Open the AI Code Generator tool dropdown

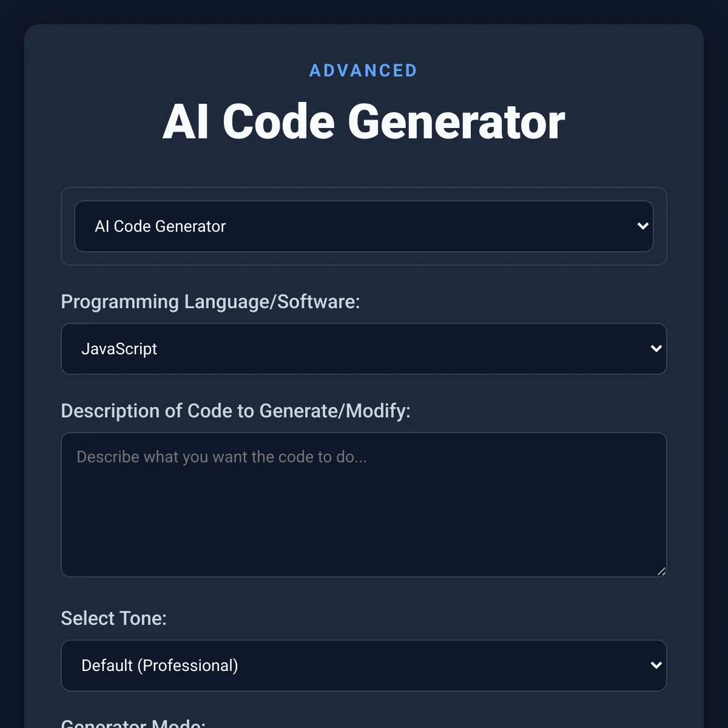click(x=364, y=226)
